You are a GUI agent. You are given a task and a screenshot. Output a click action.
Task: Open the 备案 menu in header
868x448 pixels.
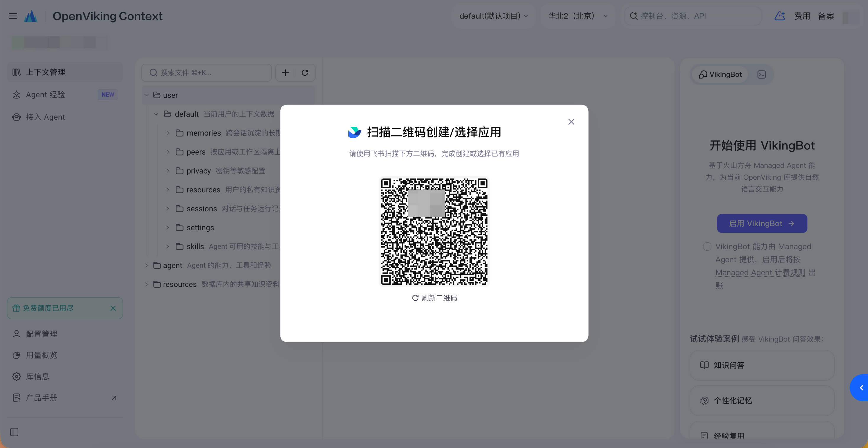tap(826, 16)
